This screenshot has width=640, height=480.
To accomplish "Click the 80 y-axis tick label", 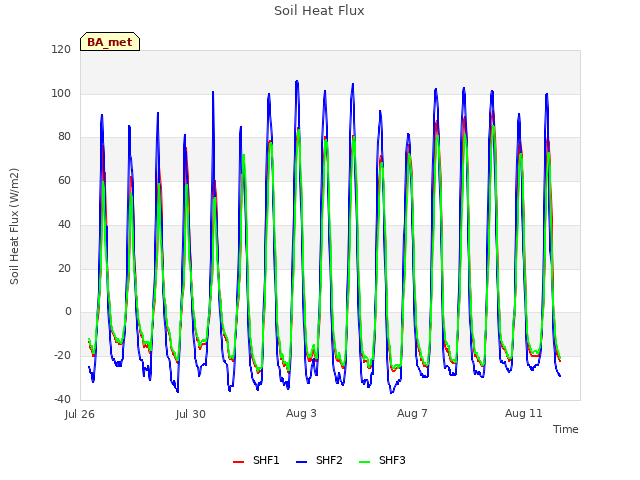I will tap(64, 137).
